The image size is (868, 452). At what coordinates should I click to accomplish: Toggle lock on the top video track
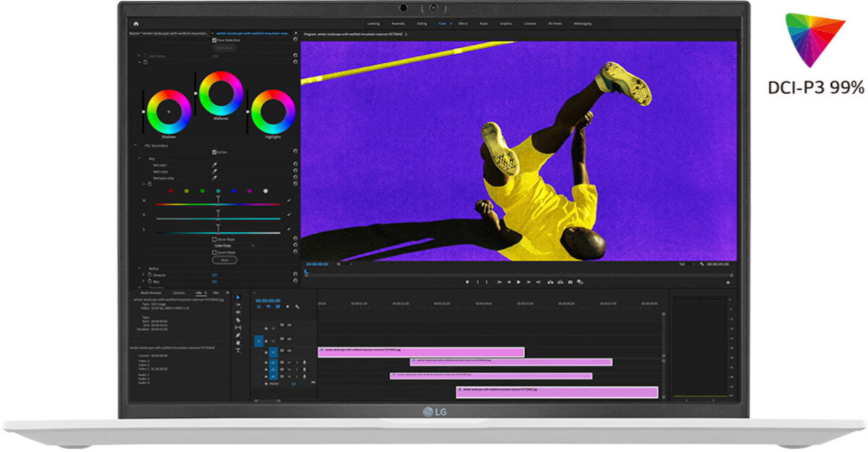pyautogui.click(x=265, y=328)
